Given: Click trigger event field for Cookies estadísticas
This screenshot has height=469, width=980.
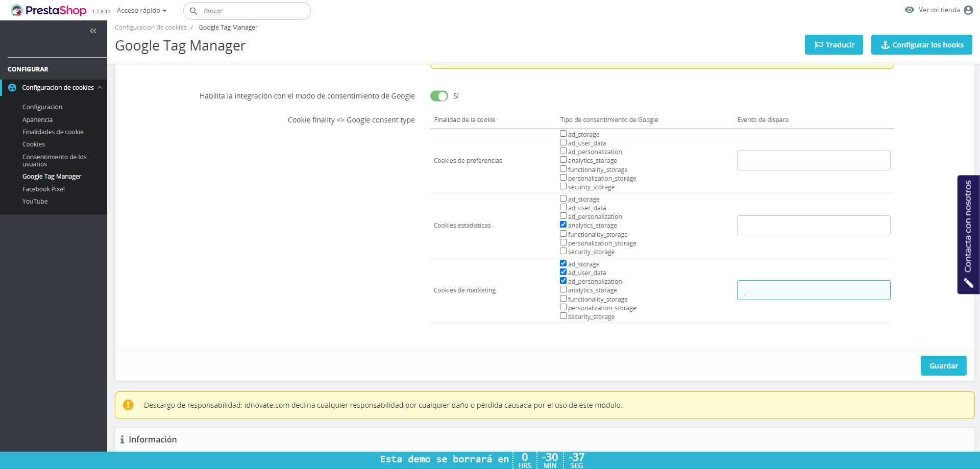Looking at the screenshot, I should [x=814, y=226].
